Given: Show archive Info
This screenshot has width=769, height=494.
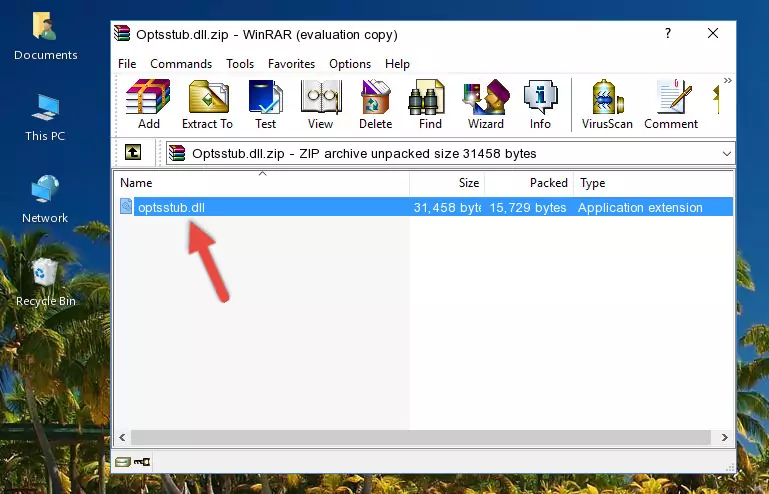Looking at the screenshot, I should pos(540,104).
